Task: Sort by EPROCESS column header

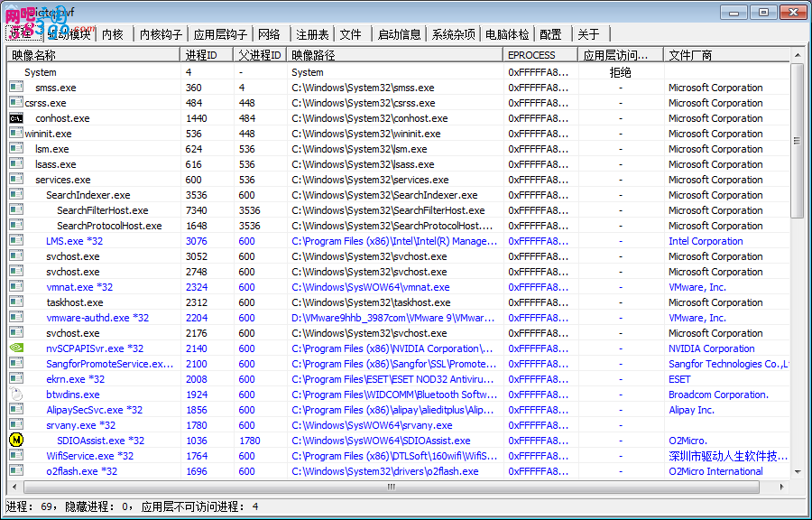Action: pyautogui.click(x=540, y=55)
